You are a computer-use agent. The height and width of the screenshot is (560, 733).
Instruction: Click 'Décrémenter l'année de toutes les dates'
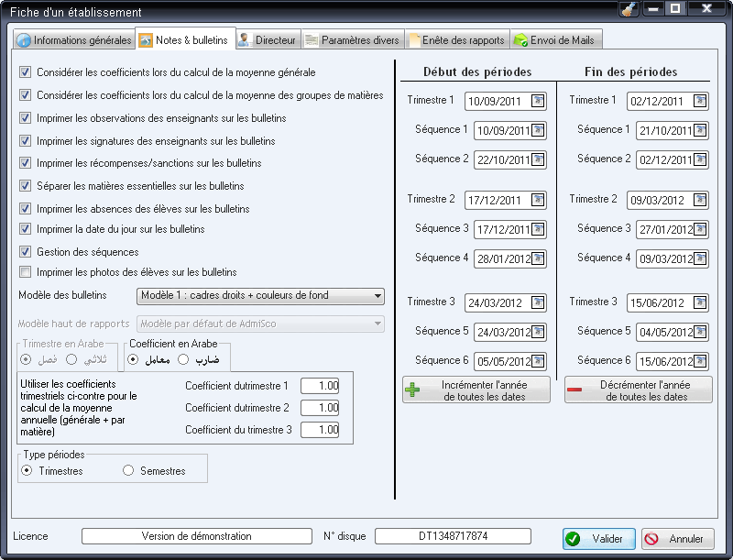[638, 390]
